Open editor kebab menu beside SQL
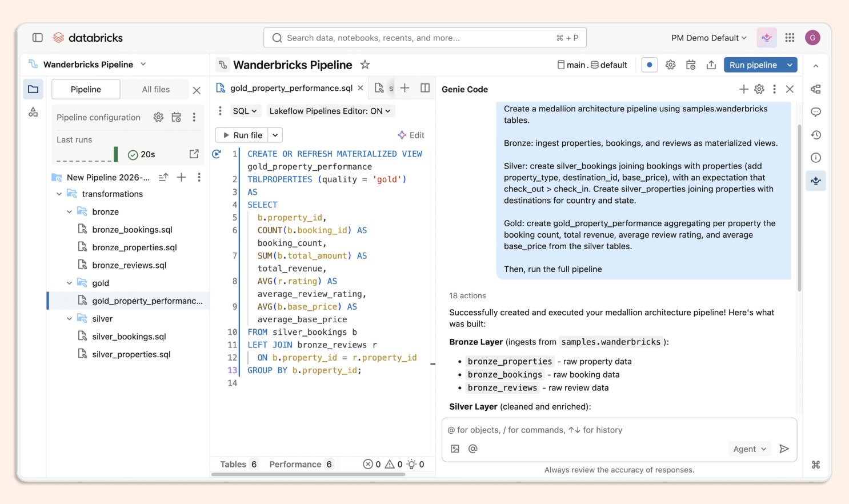This screenshot has height=504, width=849. pyautogui.click(x=220, y=111)
